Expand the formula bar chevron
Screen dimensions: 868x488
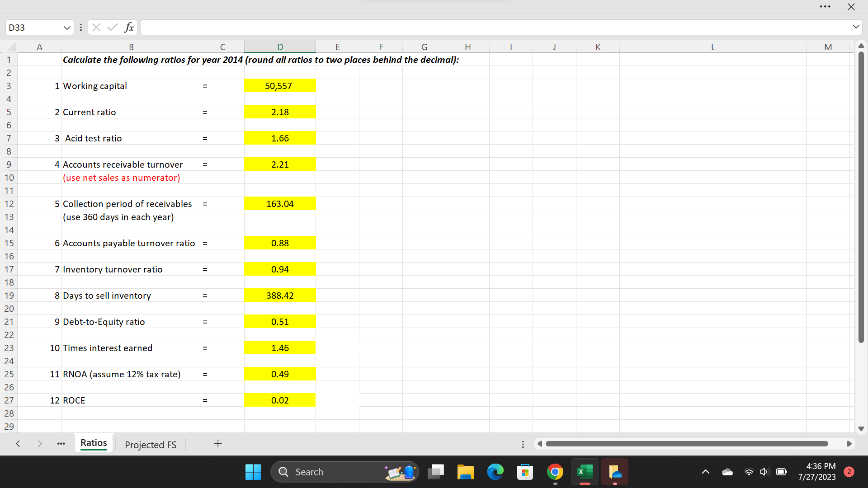[x=856, y=27]
